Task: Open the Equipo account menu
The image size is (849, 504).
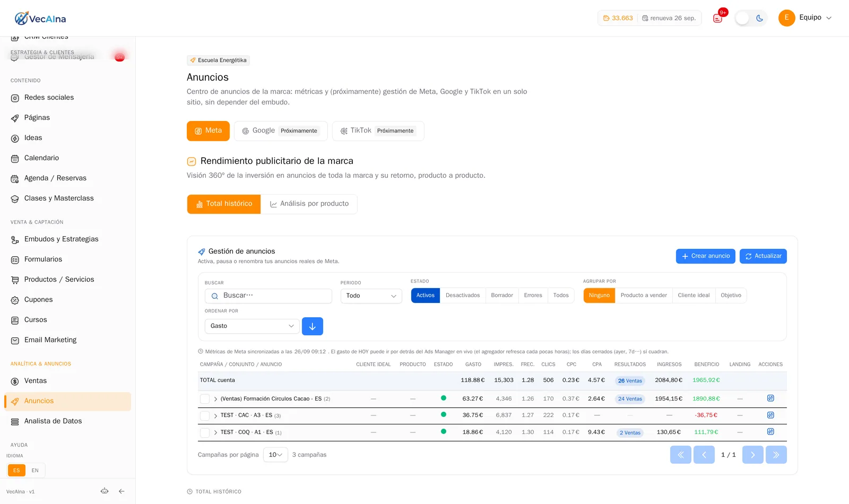Action: [x=805, y=18]
